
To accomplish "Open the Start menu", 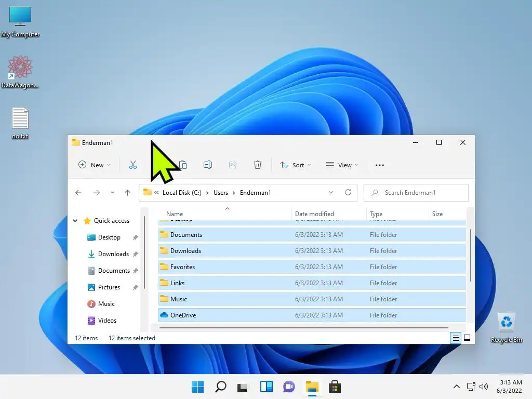I will click(x=197, y=387).
